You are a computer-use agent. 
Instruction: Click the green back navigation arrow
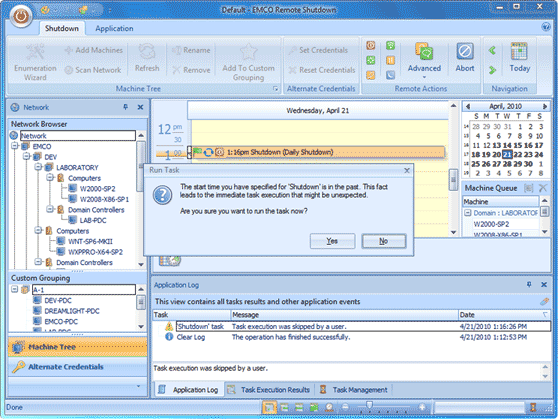492,51
